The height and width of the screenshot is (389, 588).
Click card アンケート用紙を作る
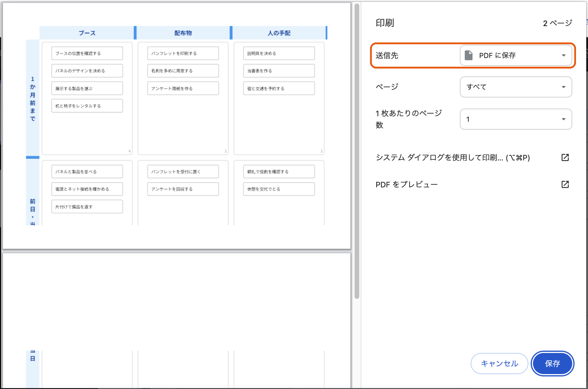click(183, 88)
